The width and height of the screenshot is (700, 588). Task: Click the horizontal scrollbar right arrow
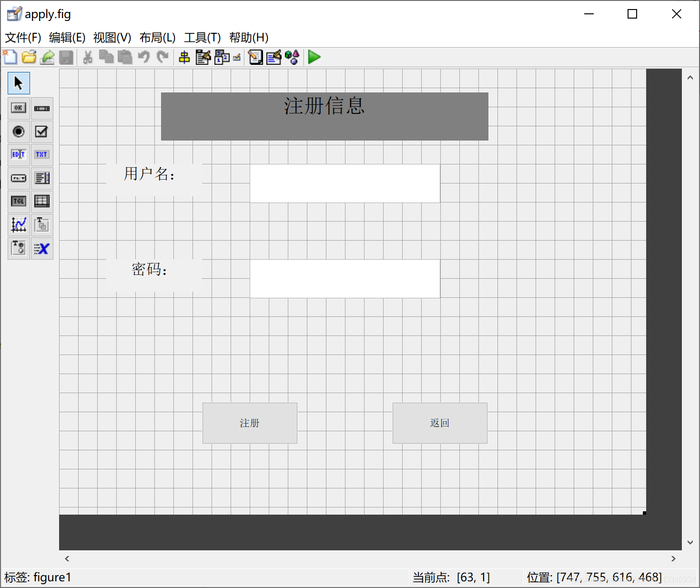pos(673,558)
